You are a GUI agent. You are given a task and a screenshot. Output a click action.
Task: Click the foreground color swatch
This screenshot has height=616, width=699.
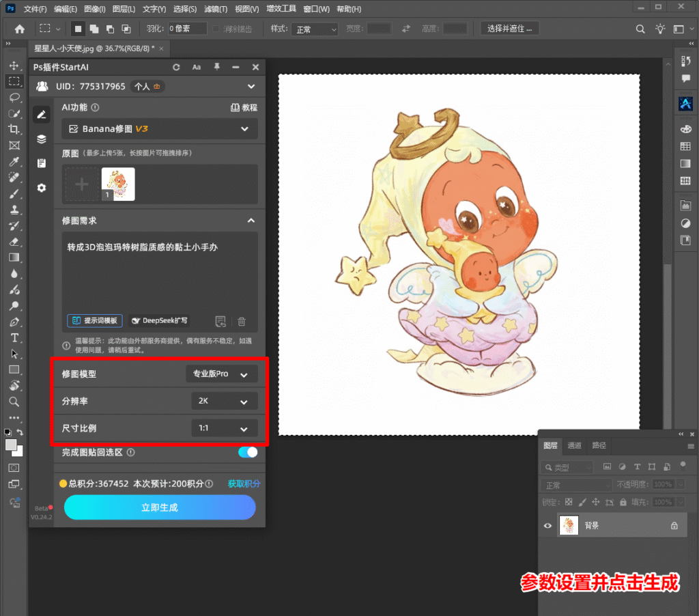point(11,445)
